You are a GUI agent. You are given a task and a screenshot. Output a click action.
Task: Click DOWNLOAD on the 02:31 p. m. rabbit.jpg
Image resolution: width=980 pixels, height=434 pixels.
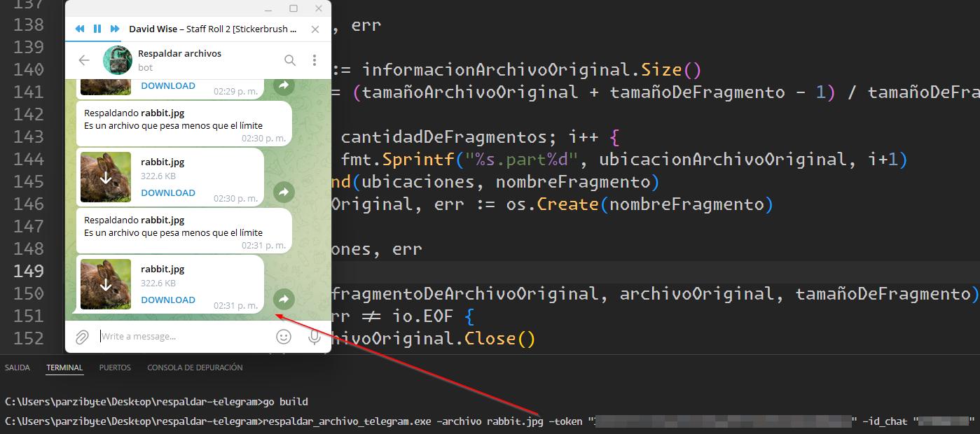click(x=168, y=300)
